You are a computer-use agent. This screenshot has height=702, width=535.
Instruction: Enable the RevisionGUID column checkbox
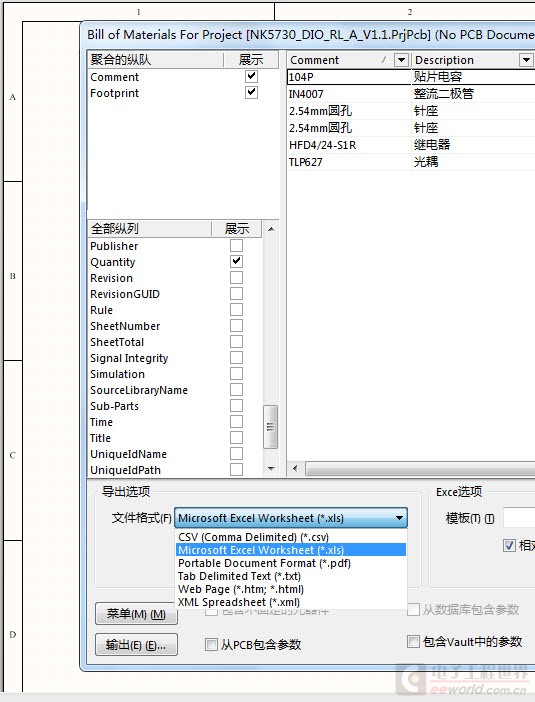[x=236, y=294]
